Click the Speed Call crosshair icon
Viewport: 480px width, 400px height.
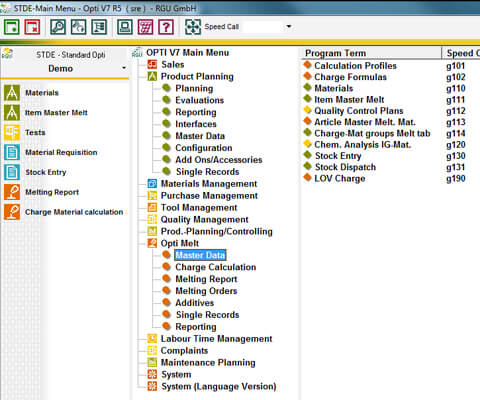[x=193, y=27]
